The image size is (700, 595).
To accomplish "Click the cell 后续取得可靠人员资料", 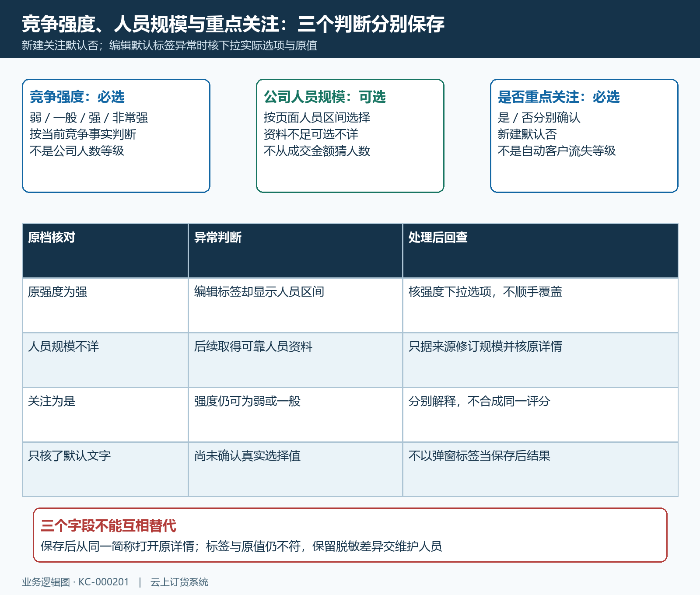I will pyautogui.click(x=296, y=360).
